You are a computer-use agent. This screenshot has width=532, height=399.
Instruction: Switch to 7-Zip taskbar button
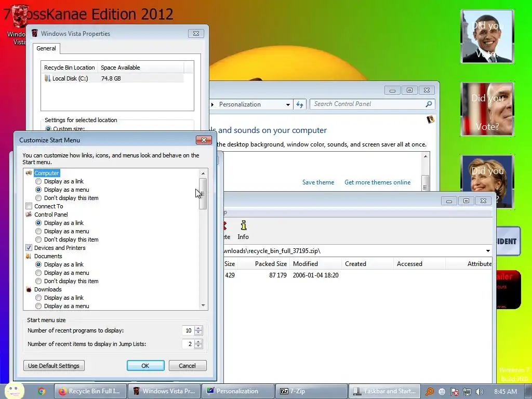point(312,391)
